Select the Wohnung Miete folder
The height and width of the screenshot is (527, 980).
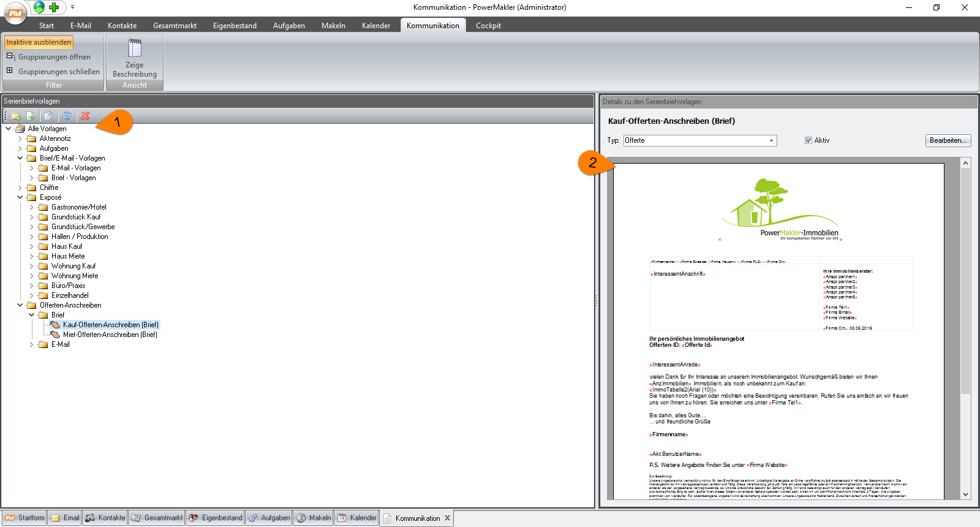(75, 276)
